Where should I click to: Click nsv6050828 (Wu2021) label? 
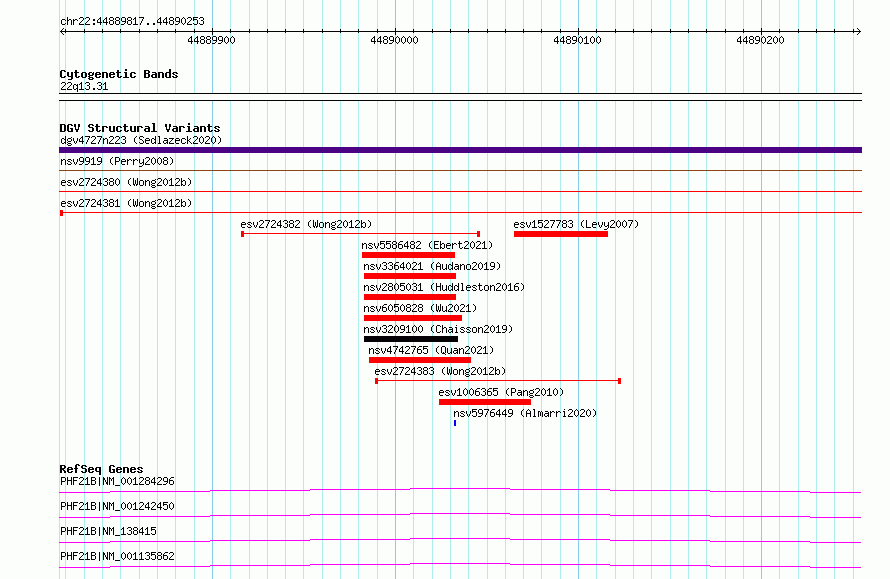420,308
